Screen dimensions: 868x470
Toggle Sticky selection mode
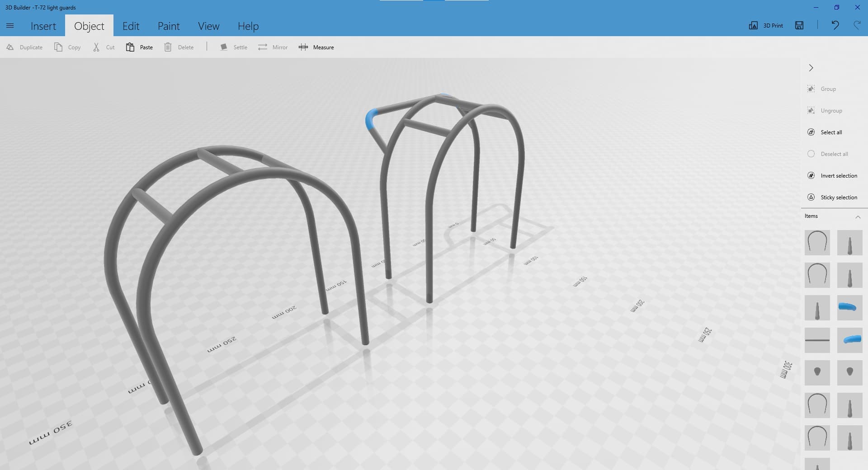tap(811, 197)
